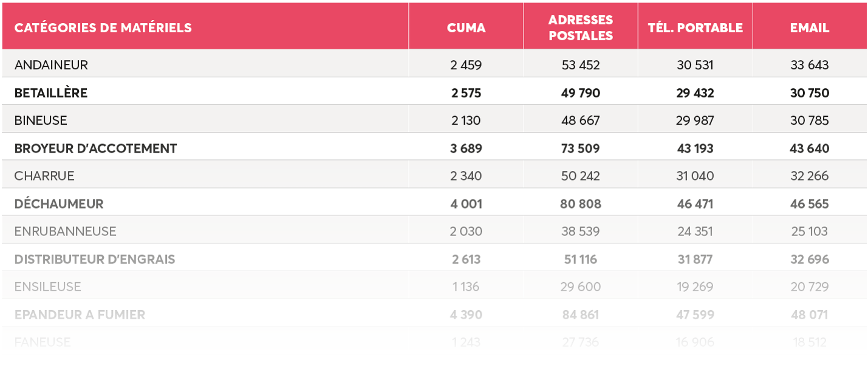The height and width of the screenshot is (374, 868).
Task: Select BETAILLÈRE's postal addresses value 49 790
Action: tap(580, 93)
